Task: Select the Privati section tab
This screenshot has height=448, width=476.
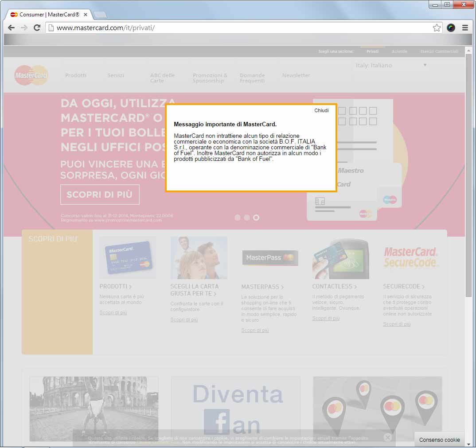Action: click(x=372, y=51)
